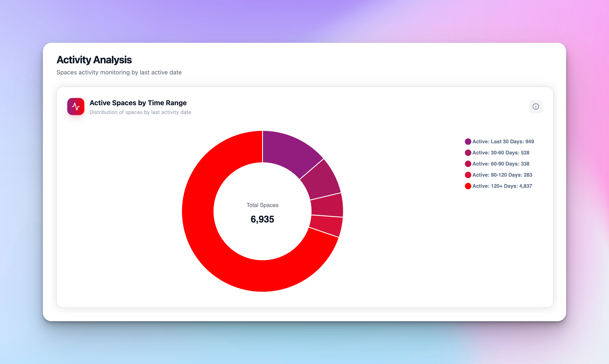Click the bright red '120+ Days' legend dot

click(x=468, y=186)
